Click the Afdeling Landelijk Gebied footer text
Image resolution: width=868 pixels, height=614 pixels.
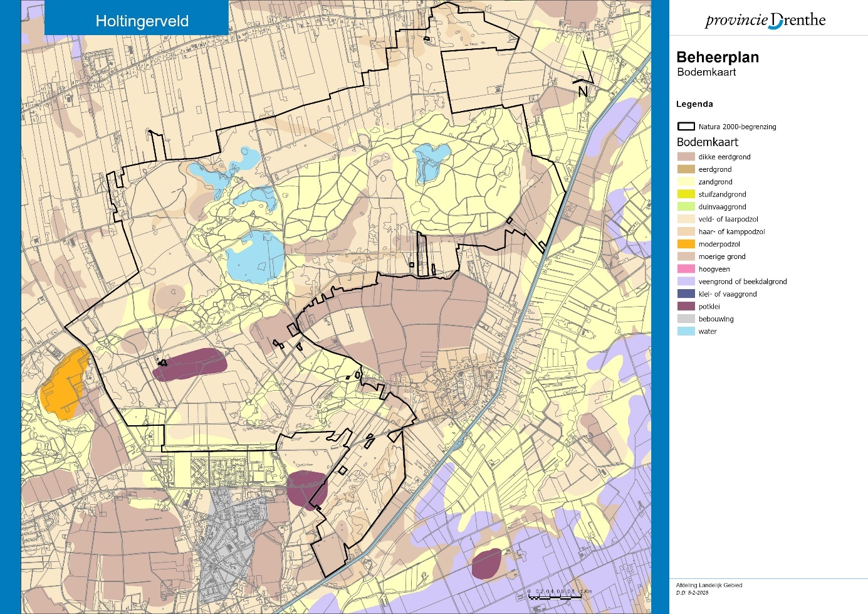pos(709,585)
